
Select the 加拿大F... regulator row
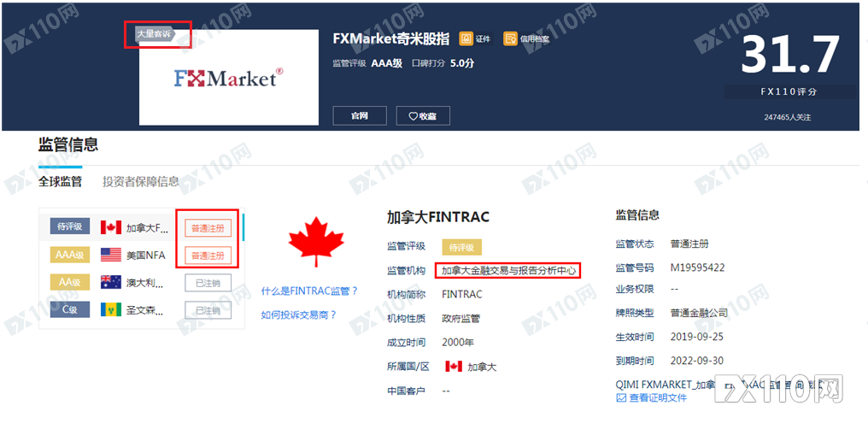coord(141,227)
